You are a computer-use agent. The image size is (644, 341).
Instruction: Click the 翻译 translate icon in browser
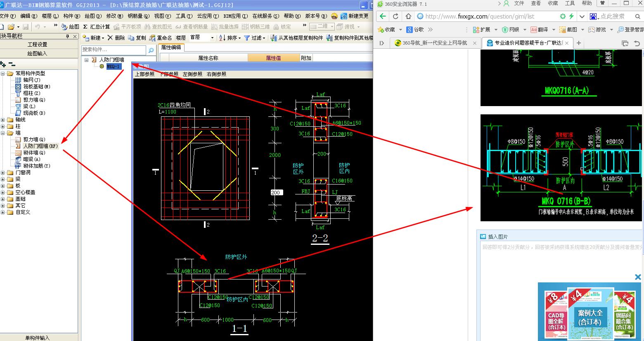pos(534,30)
